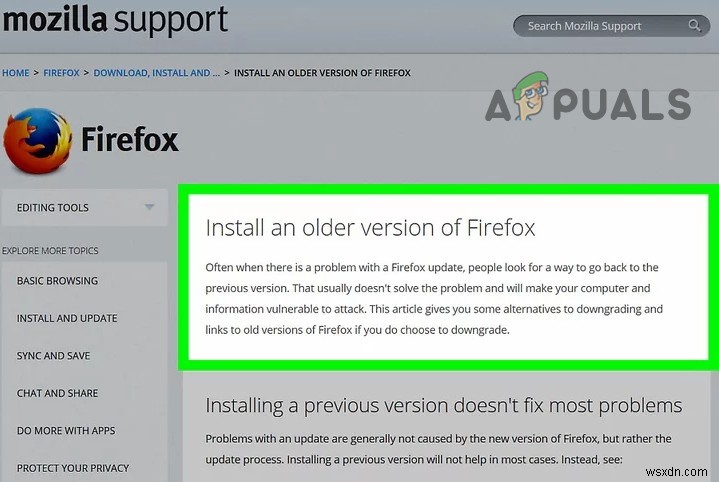Open the FIREFOX breadcrumb link
Image resolution: width=719 pixels, height=482 pixels.
[x=61, y=73]
